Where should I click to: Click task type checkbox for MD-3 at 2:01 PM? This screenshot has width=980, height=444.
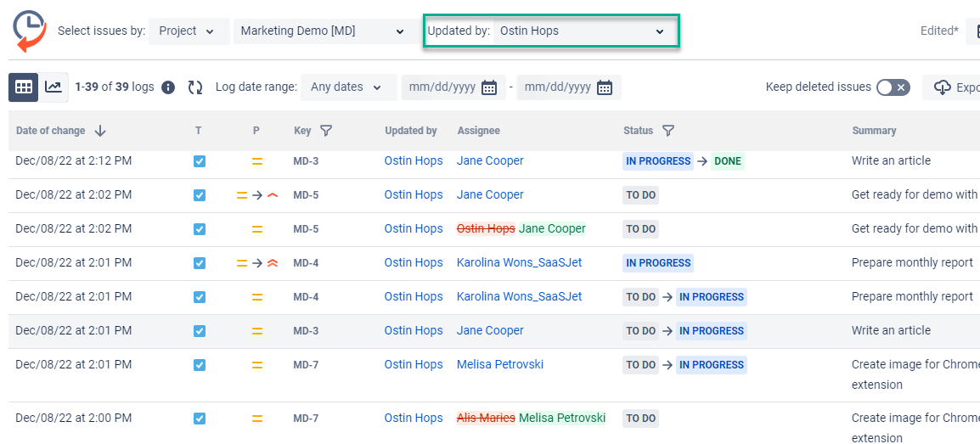coord(200,331)
